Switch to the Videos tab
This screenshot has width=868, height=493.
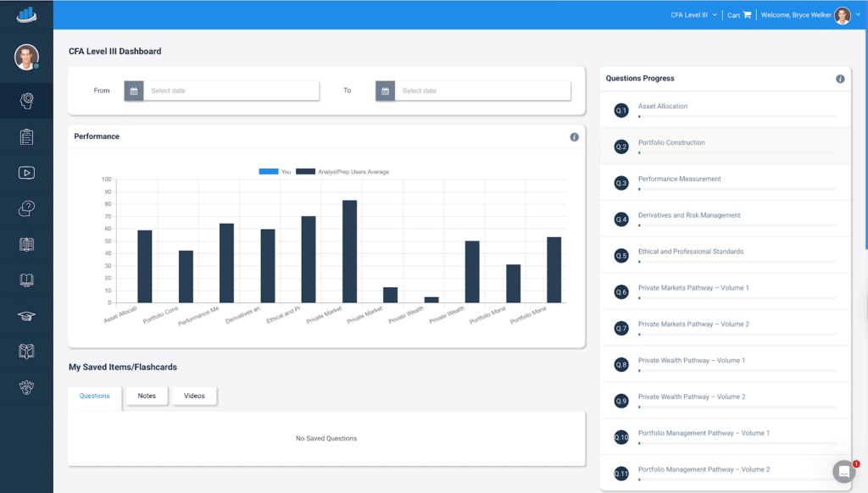tap(194, 396)
